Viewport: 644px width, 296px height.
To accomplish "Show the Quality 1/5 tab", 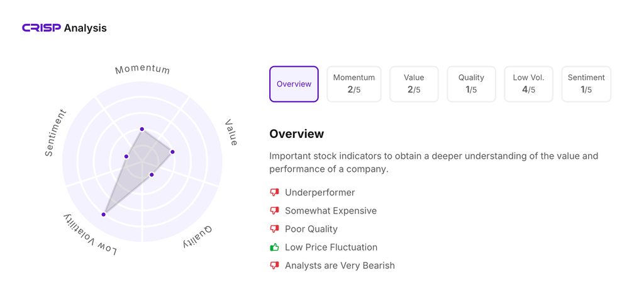I will [471, 84].
